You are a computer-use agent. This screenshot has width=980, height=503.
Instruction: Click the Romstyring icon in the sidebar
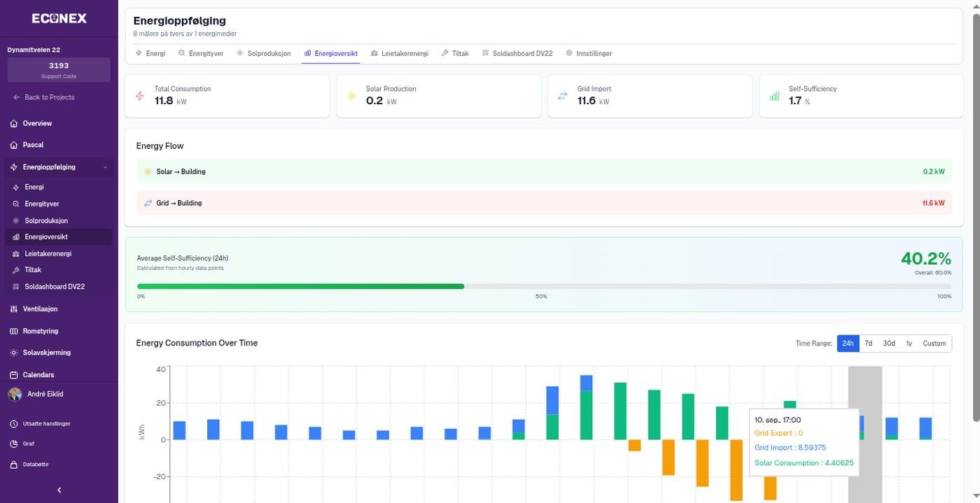click(x=14, y=331)
